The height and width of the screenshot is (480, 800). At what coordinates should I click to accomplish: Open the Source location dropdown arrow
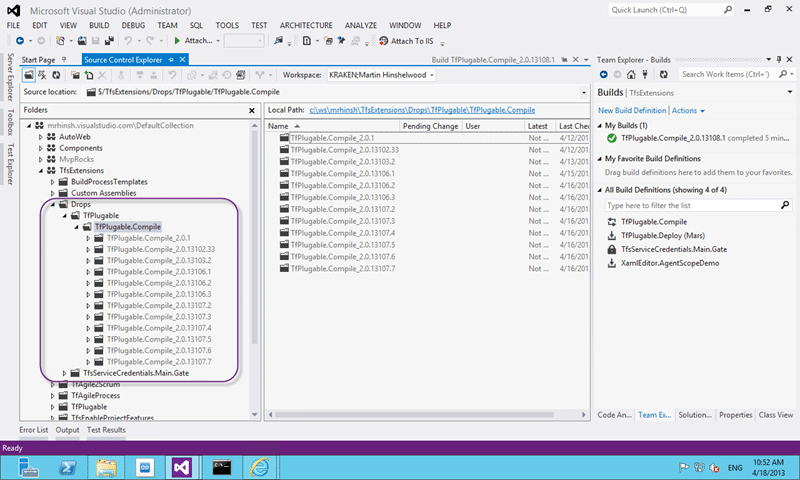[x=584, y=92]
